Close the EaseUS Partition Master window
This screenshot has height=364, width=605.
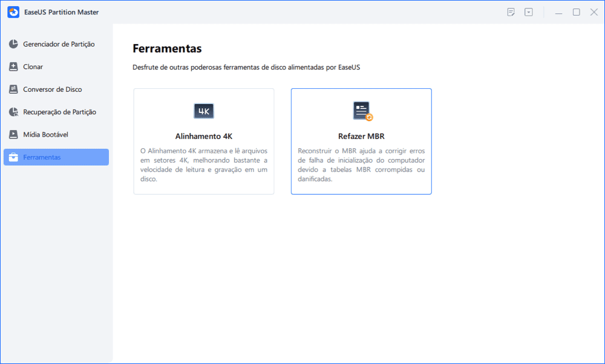click(x=594, y=12)
